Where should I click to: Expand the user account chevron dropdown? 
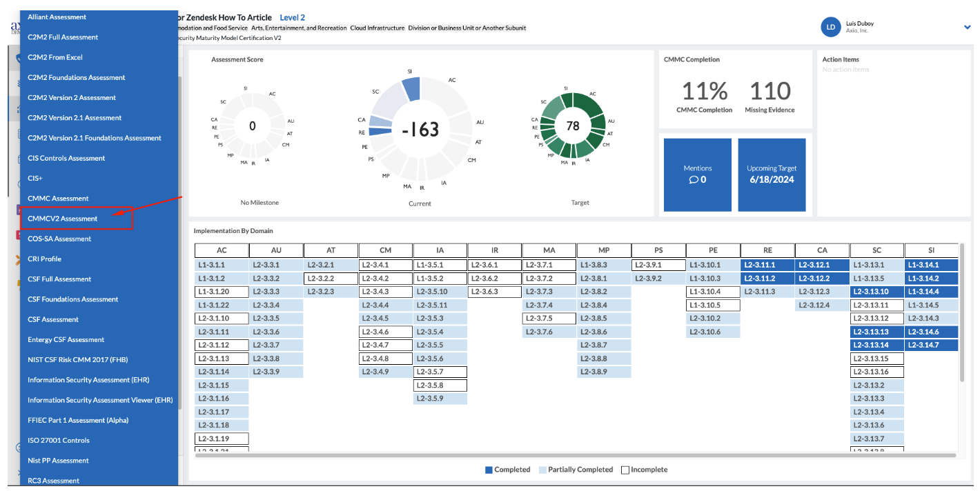pyautogui.click(x=967, y=27)
